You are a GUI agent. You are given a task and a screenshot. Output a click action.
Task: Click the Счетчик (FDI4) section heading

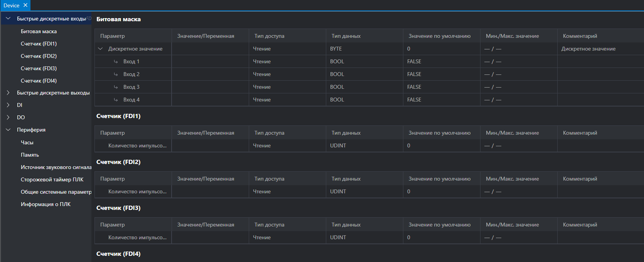click(x=118, y=254)
